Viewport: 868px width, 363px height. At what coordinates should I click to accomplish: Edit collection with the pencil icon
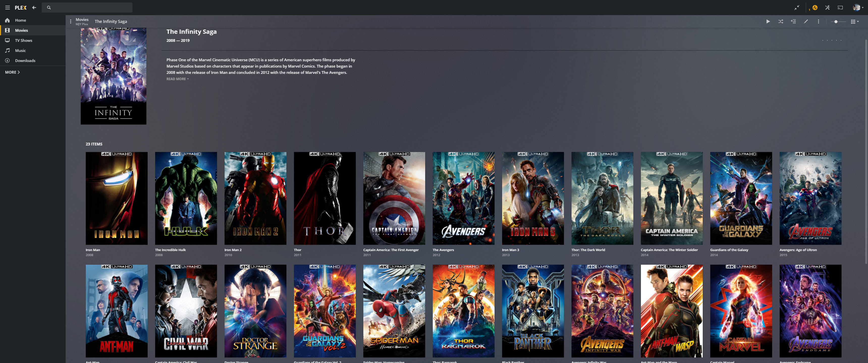click(806, 21)
